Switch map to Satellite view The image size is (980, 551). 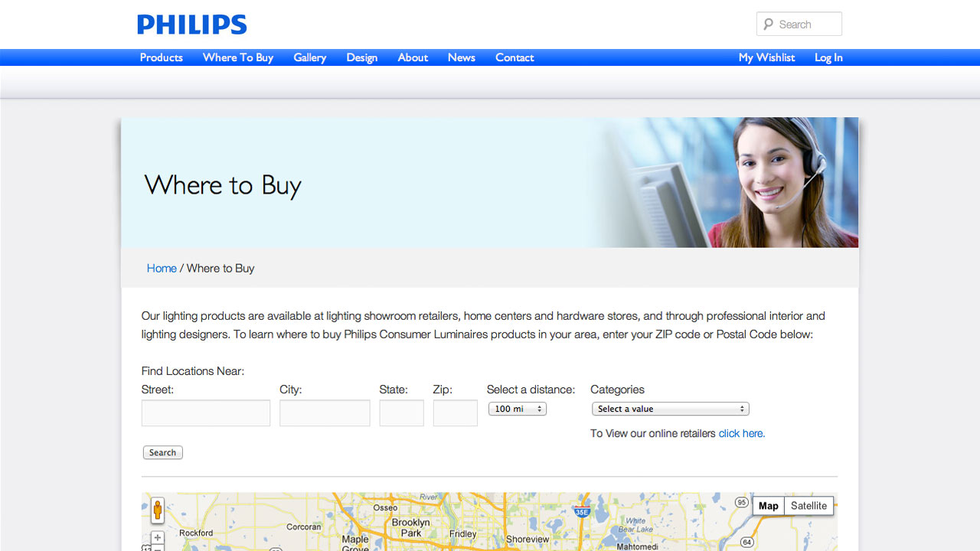click(808, 506)
